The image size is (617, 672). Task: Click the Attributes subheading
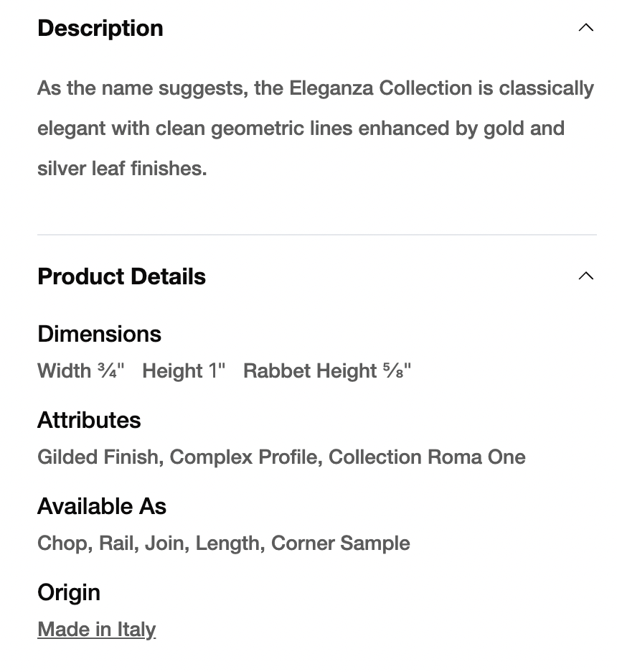point(89,420)
